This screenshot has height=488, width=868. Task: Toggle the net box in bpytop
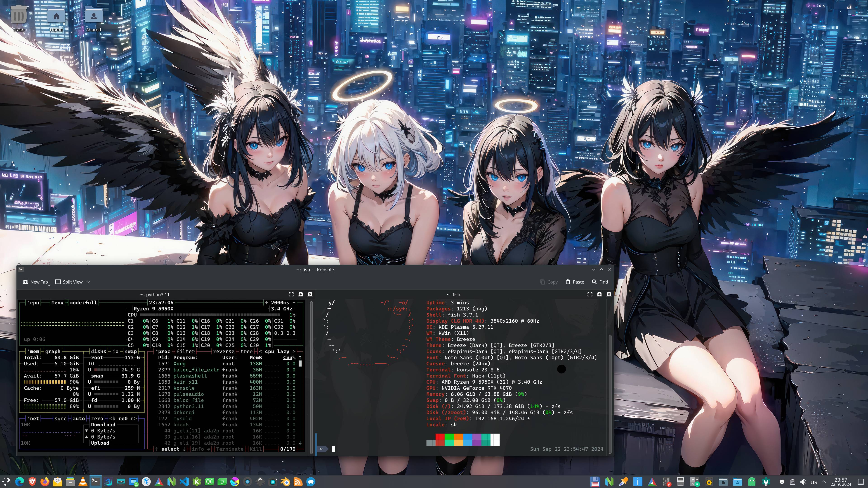33,419
